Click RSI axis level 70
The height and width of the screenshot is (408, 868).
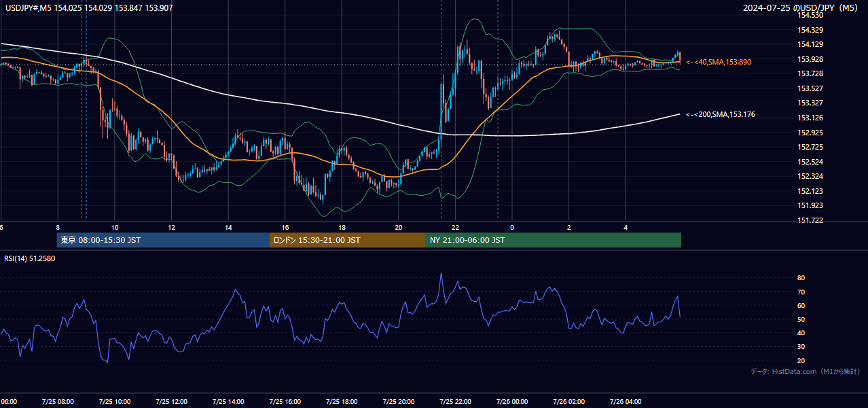tap(801, 292)
